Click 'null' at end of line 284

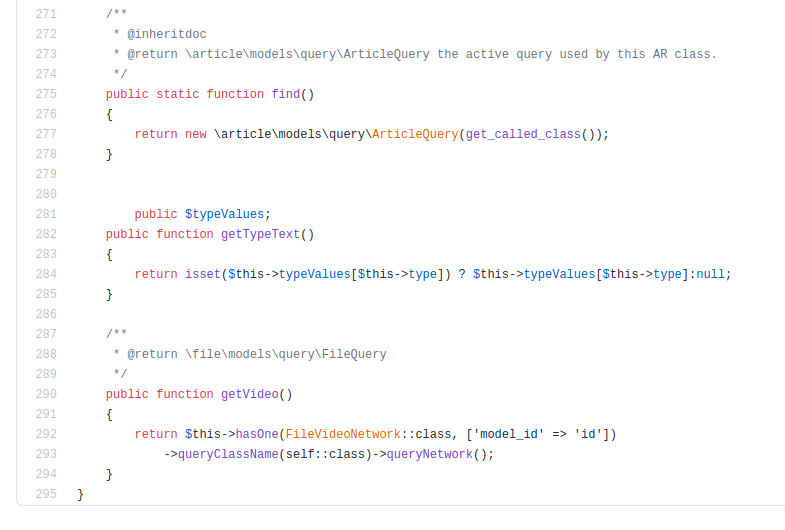coord(710,274)
